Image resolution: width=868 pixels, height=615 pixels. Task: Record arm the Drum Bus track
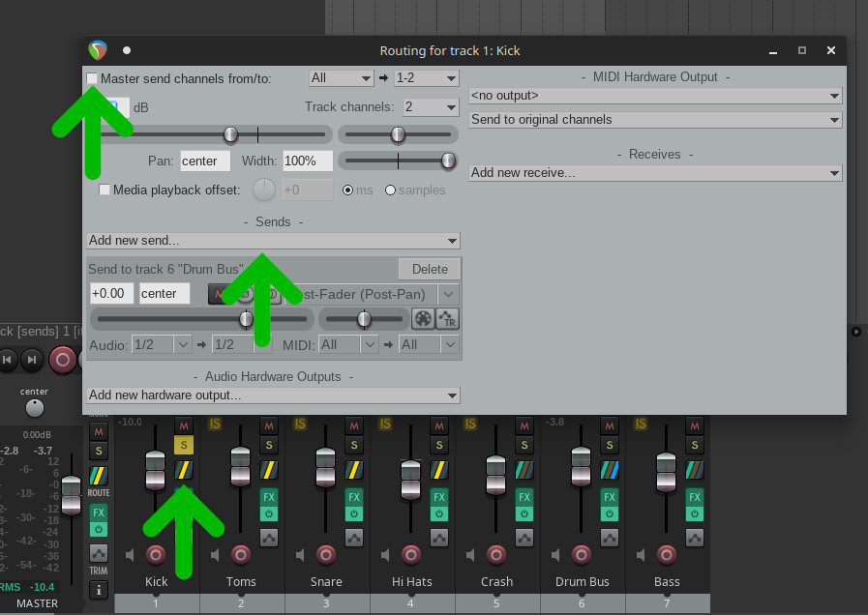click(x=581, y=554)
